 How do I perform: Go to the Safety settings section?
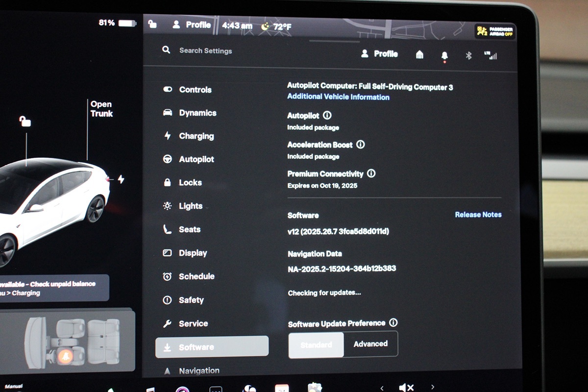point(191,300)
